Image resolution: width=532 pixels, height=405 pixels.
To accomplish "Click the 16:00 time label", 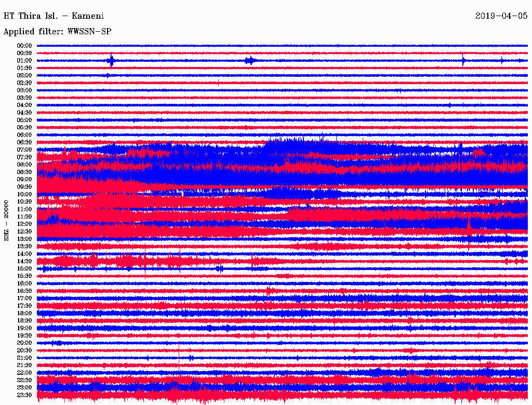I will click(24, 283).
